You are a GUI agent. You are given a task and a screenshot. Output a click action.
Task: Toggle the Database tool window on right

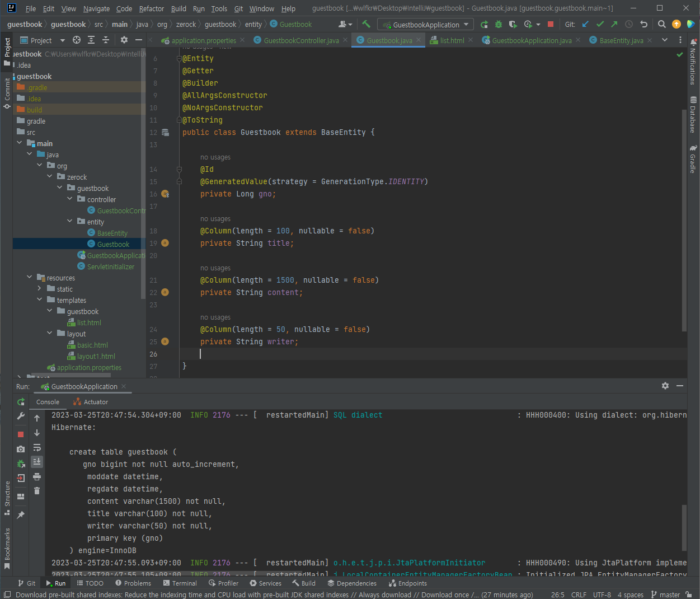[693, 114]
